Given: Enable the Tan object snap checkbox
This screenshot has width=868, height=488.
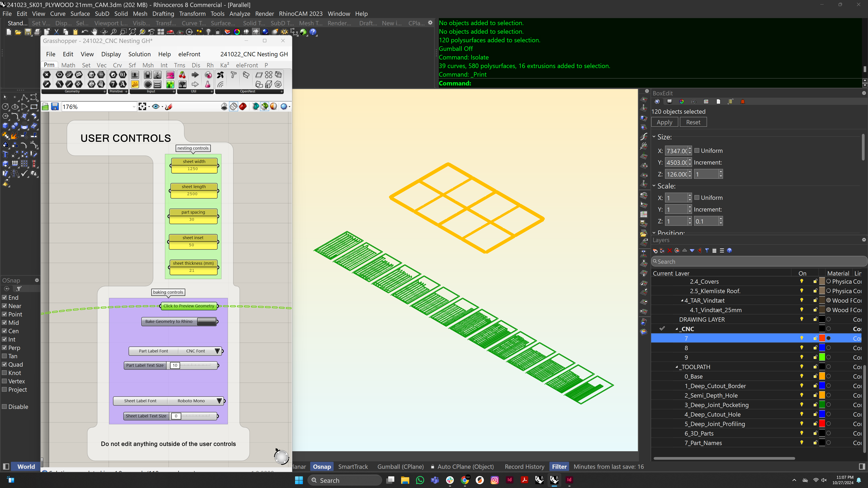Looking at the screenshot, I should (5, 356).
